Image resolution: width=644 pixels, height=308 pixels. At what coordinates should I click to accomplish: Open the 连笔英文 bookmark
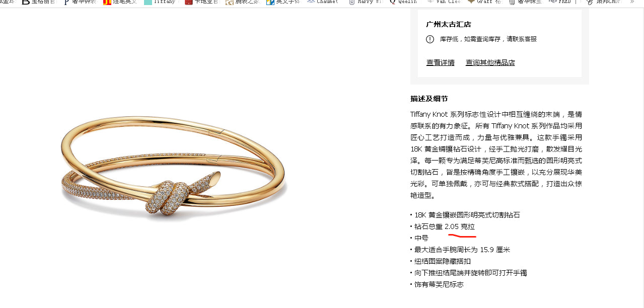click(x=120, y=2)
